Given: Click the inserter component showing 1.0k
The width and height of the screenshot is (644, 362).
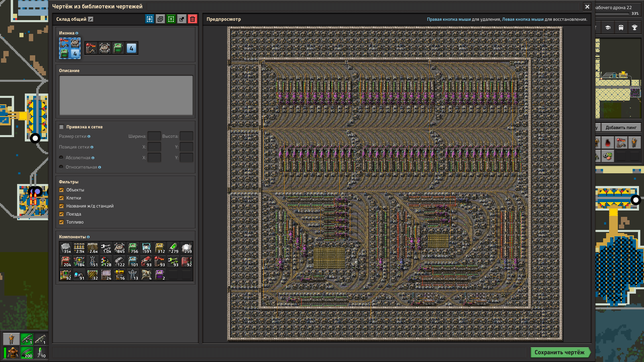Looking at the screenshot, I should (x=106, y=248).
